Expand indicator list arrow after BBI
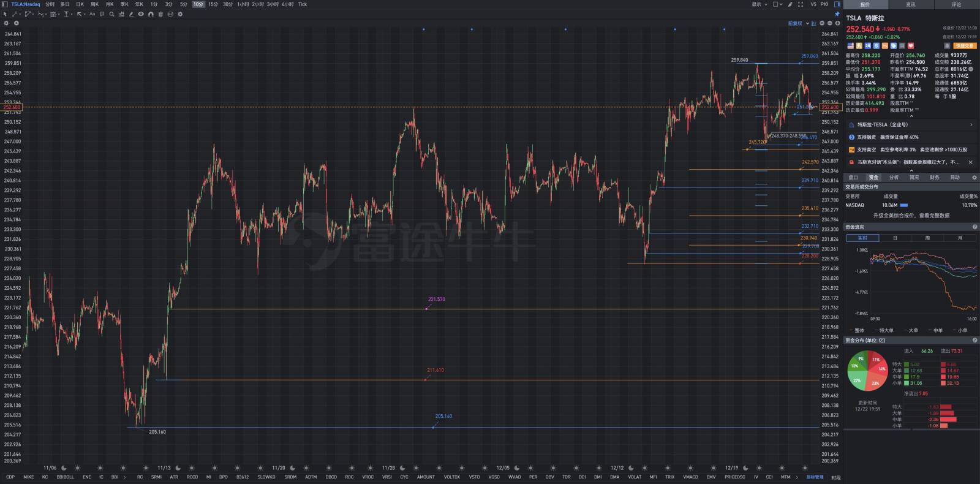980x484 pixels. [x=124, y=477]
